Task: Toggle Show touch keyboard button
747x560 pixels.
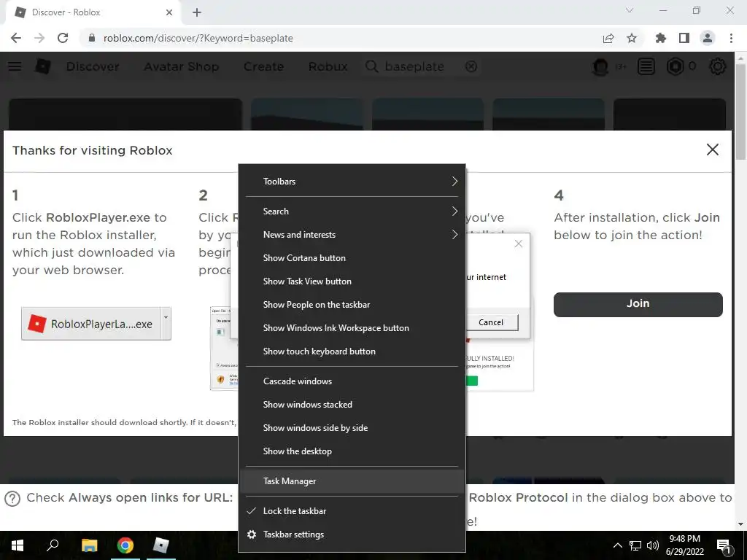Action: click(352, 351)
